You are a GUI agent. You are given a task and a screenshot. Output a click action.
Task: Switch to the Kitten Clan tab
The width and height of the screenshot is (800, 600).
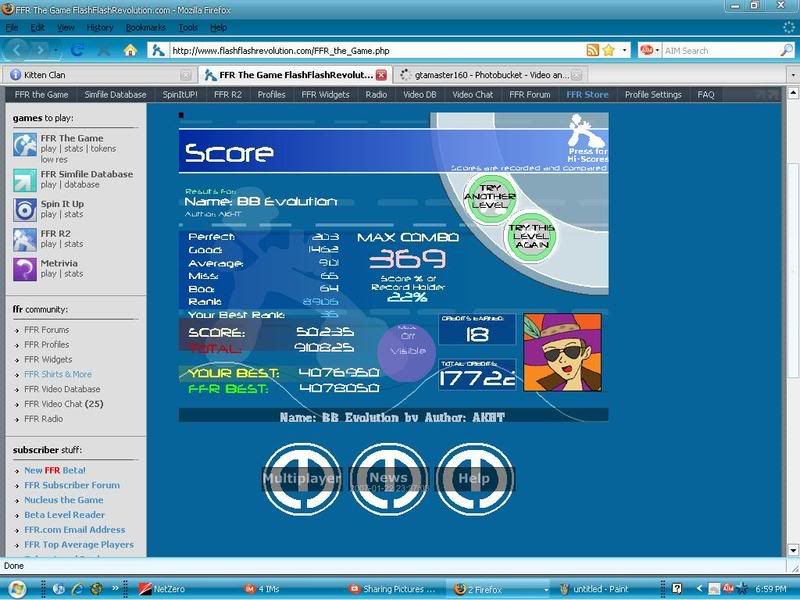coord(95,74)
